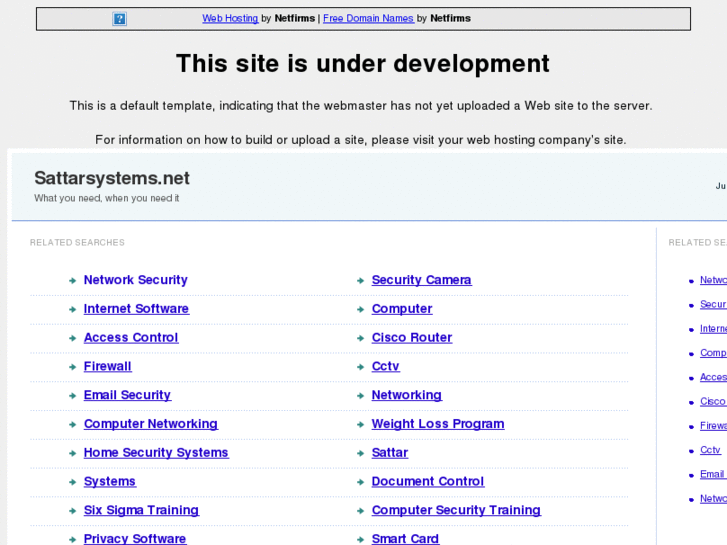The width and height of the screenshot is (727, 545).
Task: Open the Cisco Router link
Action: coord(412,337)
